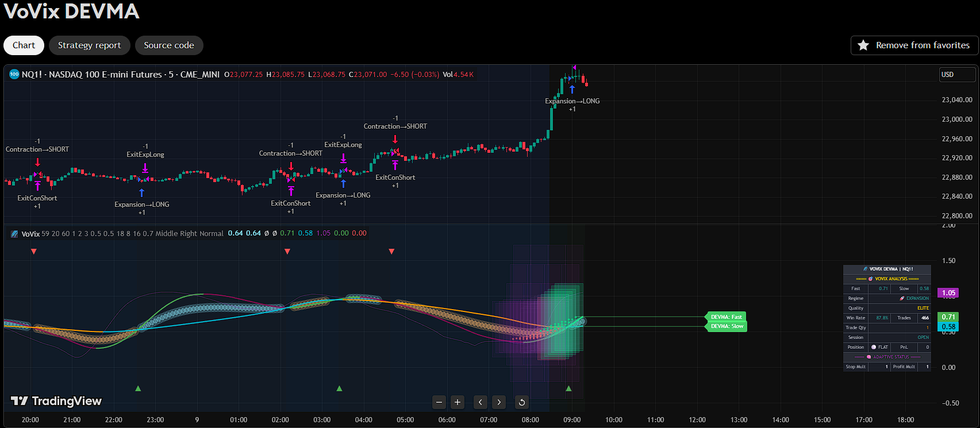Image resolution: width=980 pixels, height=428 pixels.
Task: Click green triangle marker nearest 09:00 in VoVix pane
Action: 568,389
